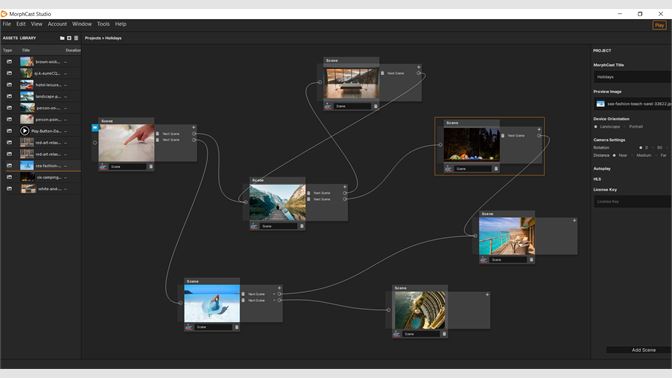
Task: Click the MorphCast Title field containing Holidays
Action: (632, 77)
